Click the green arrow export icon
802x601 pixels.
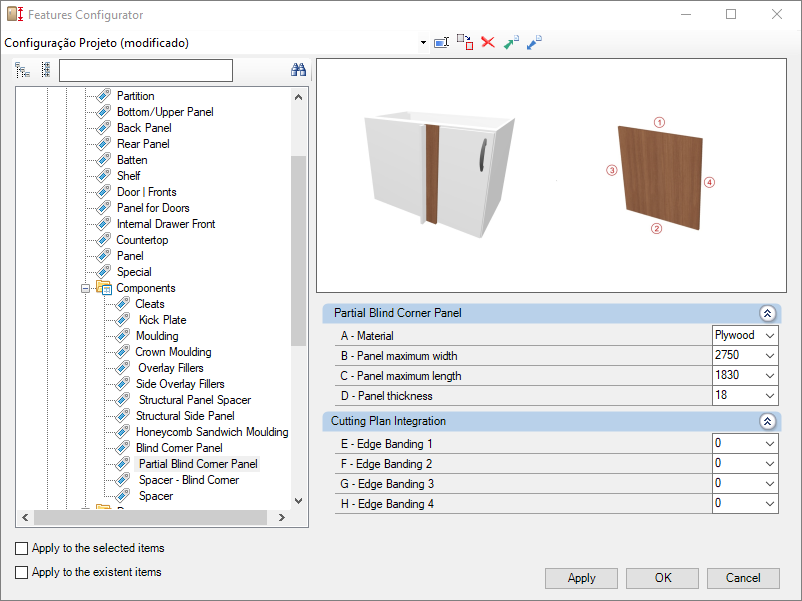(x=511, y=42)
